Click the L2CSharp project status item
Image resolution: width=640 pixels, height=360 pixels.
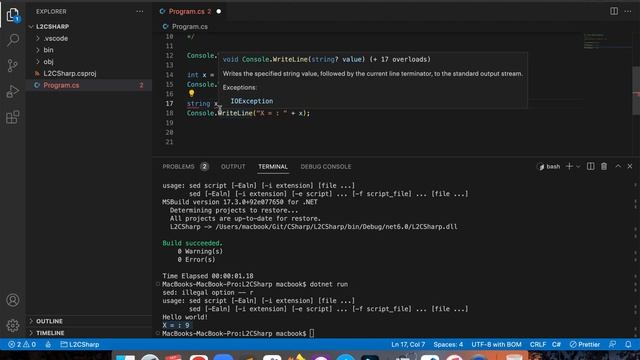pyautogui.click(x=80, y=344)
